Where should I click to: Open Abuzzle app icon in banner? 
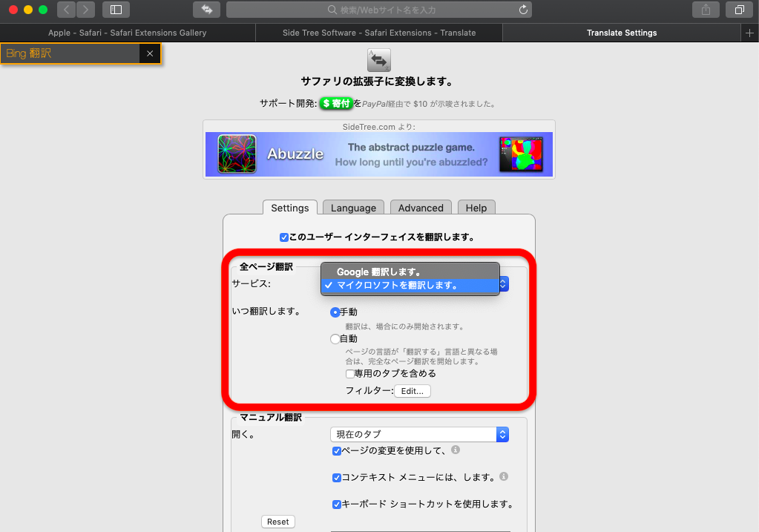tap(237, 154)
